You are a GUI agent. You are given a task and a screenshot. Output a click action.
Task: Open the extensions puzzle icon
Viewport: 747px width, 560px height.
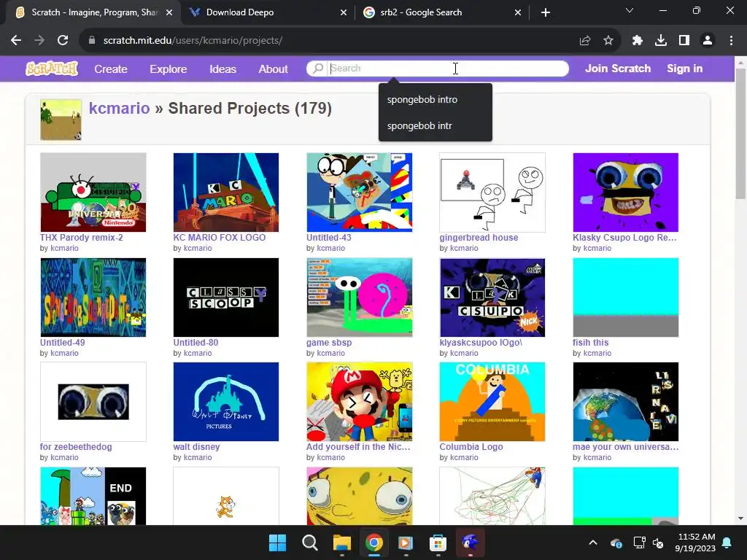point(638,41)
